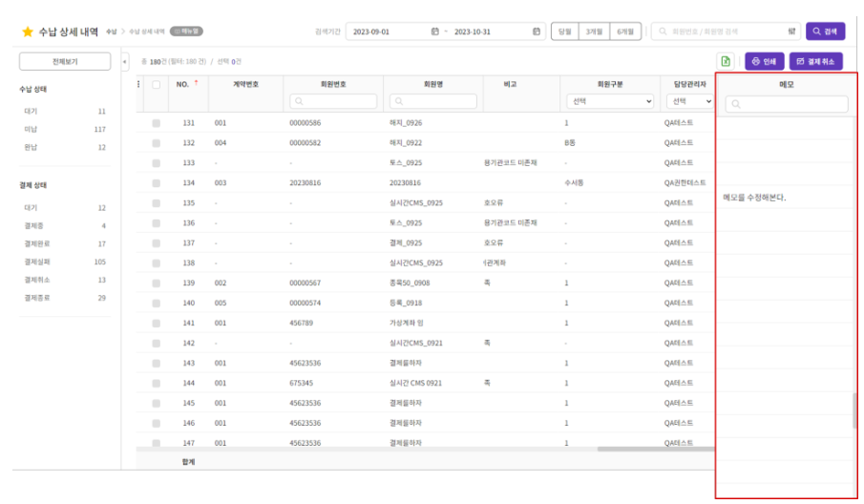This screenshot has height=504, width=864.
Task: Toggle the select-all header checkbox
Action: 157,85
